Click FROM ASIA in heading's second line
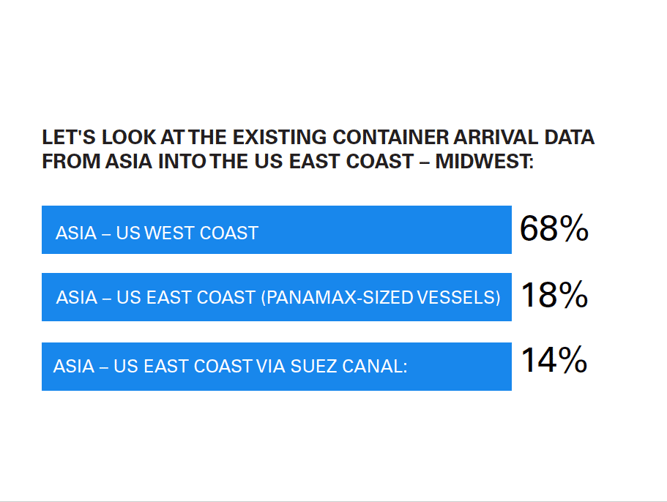 (97, 161)
